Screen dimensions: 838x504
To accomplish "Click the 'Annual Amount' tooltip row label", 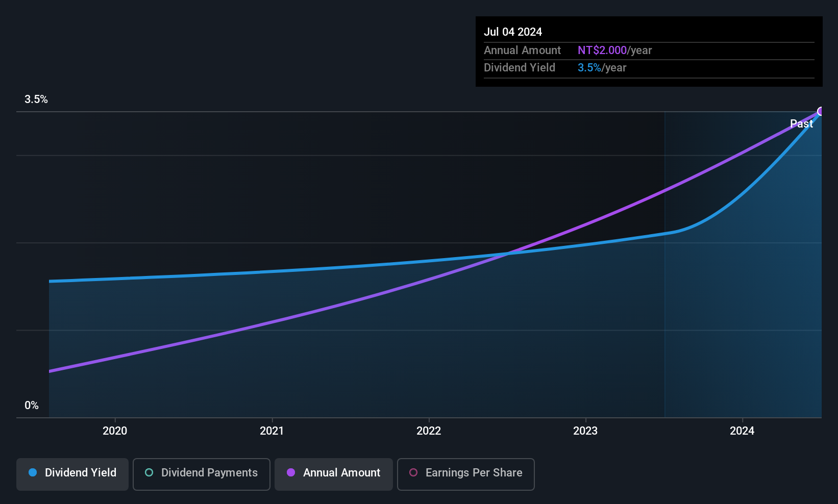I will [x=522, y=51].
